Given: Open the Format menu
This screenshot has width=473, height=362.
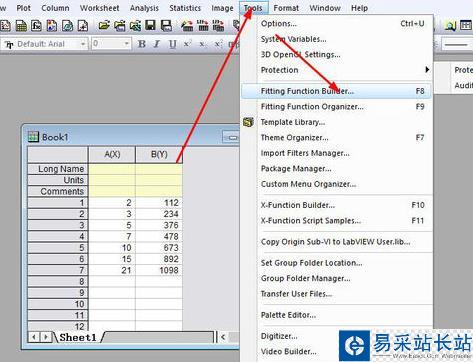Looking at the screenshot, I should point(286,8).
